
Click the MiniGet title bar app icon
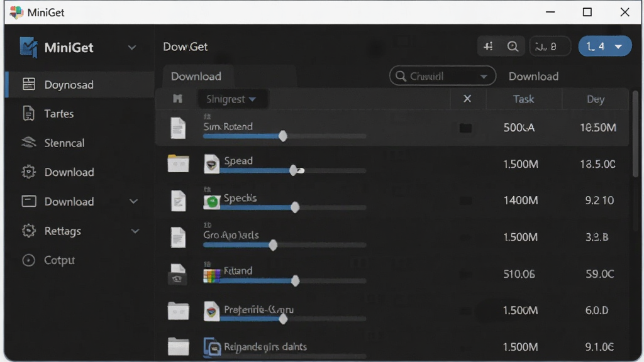(x=16, y=13)
